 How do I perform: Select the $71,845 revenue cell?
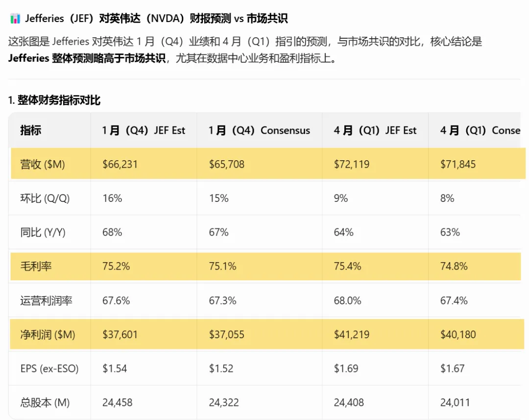458,164
